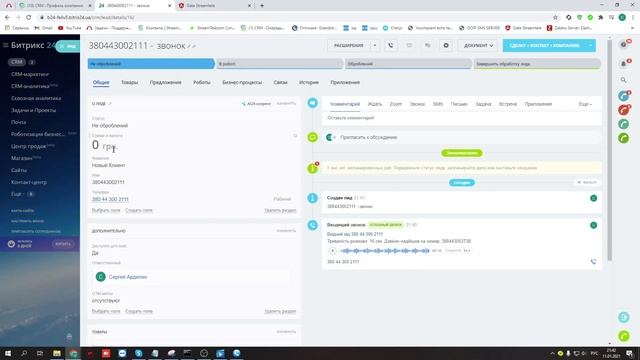
Task: Click Удалить раздел in Дополнительно section
Action: [280, 311]
